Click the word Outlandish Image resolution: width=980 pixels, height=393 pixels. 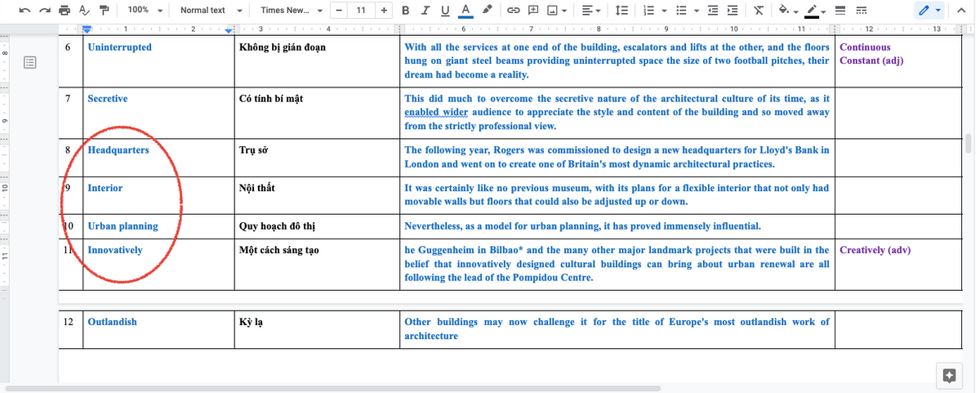(113, 322)
